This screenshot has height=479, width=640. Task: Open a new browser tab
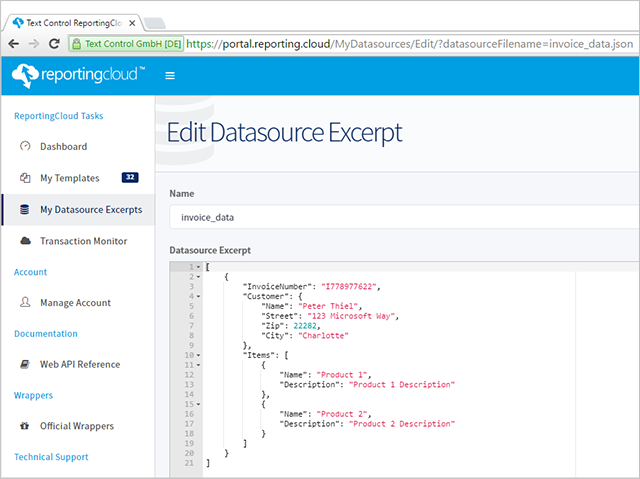click(x=155, y=23)
